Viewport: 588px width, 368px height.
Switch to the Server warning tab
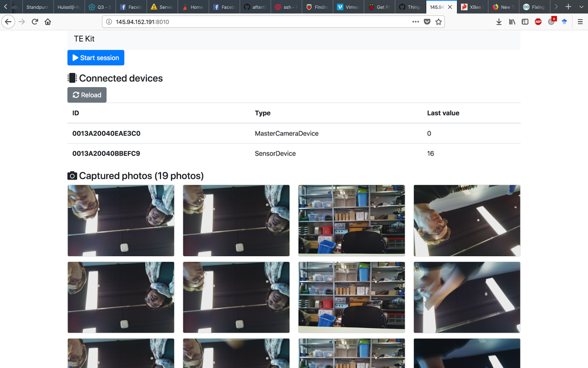(162, 6)
